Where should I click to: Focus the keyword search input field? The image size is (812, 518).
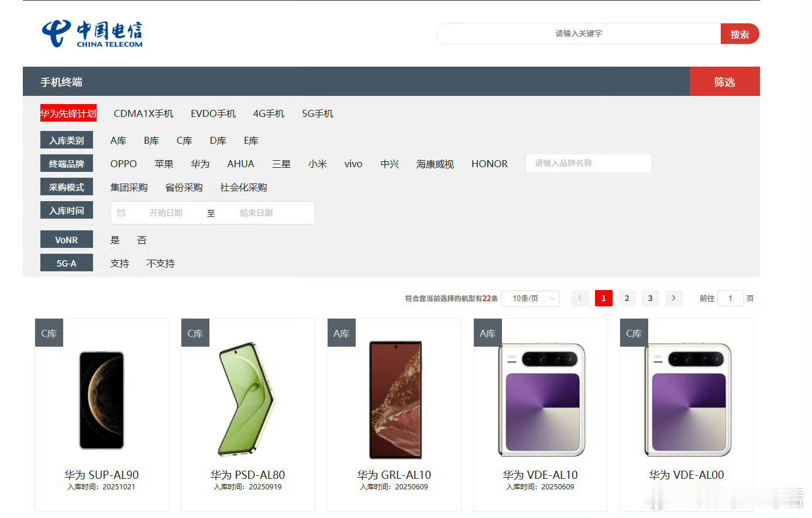(x=579, y=34)
